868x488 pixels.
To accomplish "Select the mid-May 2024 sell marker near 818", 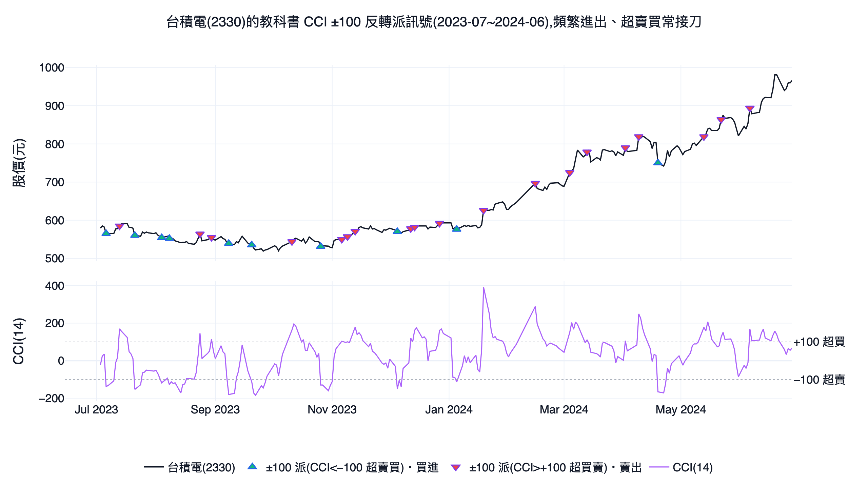I will click(x=704, y=138).
